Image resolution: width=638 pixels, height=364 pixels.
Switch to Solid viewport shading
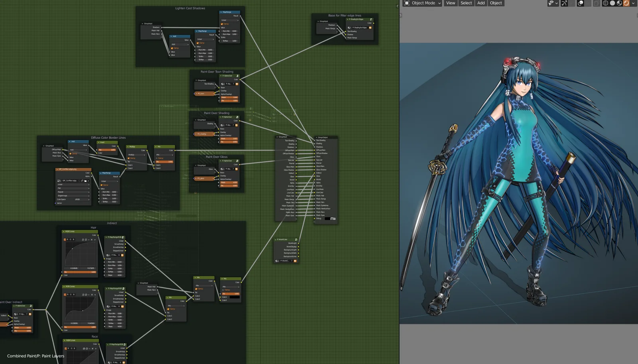[613, 3]
